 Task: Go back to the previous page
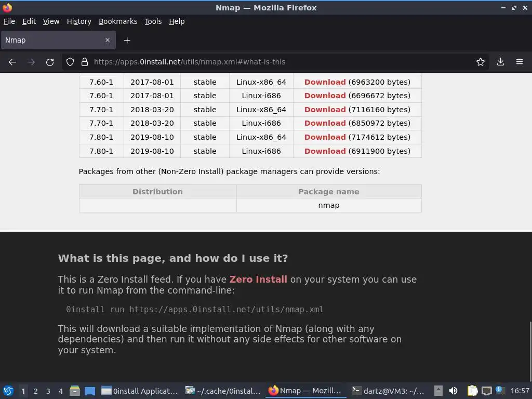tap(12, 62)
